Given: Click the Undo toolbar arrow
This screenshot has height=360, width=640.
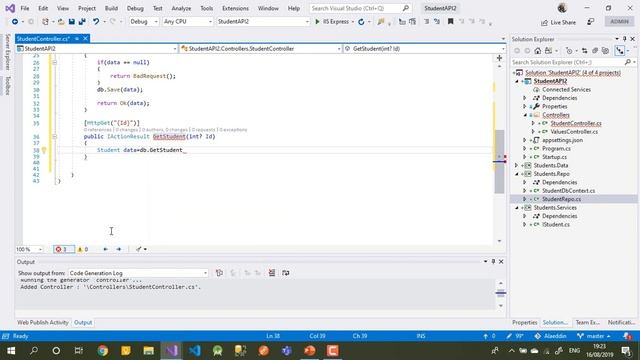Looking at the screenshot, I should 96,22.
